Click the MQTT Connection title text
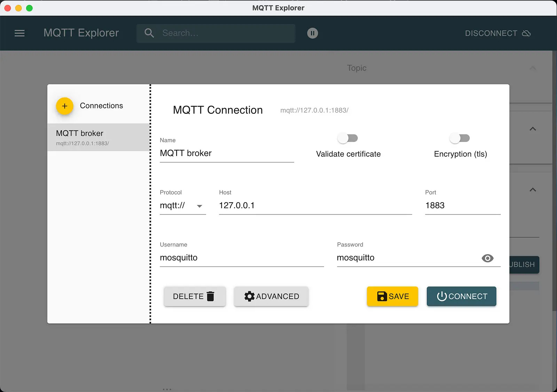 218,110
